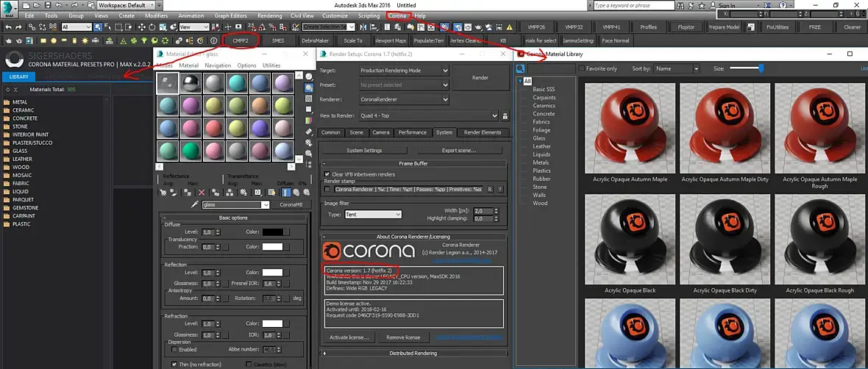
Task: Enable the Favorite only checkbox
Action: tap(583, 68)
